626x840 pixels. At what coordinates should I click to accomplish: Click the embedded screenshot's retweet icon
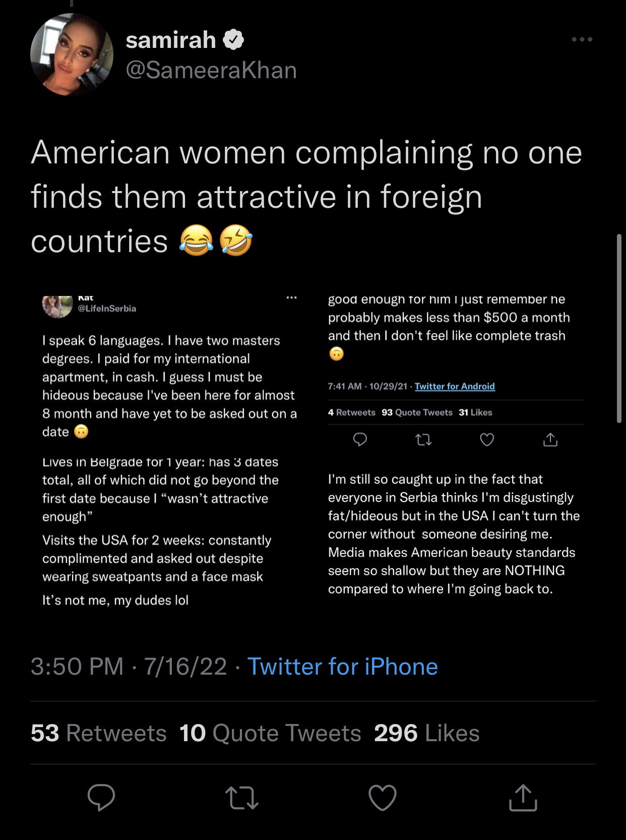point(423,440)
